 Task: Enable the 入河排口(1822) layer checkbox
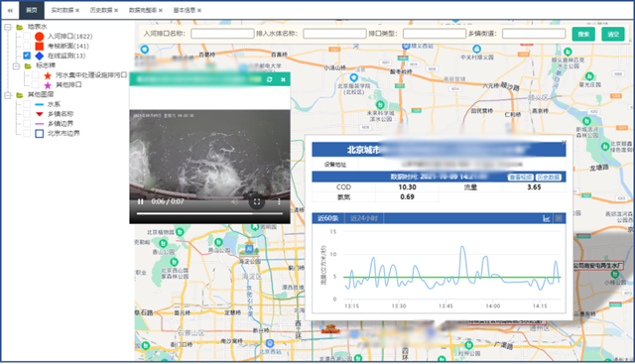[x=27, y=36]
